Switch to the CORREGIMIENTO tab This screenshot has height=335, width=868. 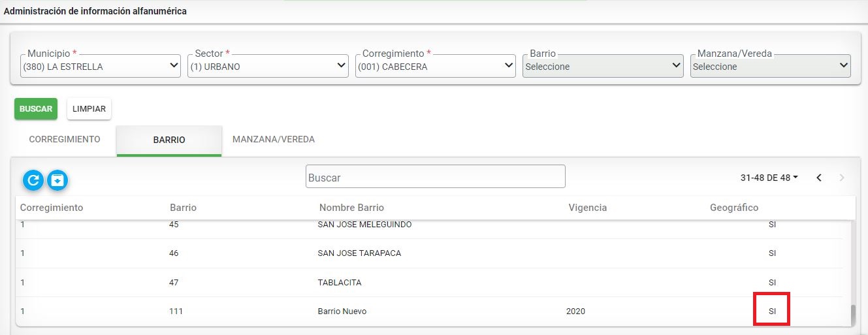click(65, 139)
